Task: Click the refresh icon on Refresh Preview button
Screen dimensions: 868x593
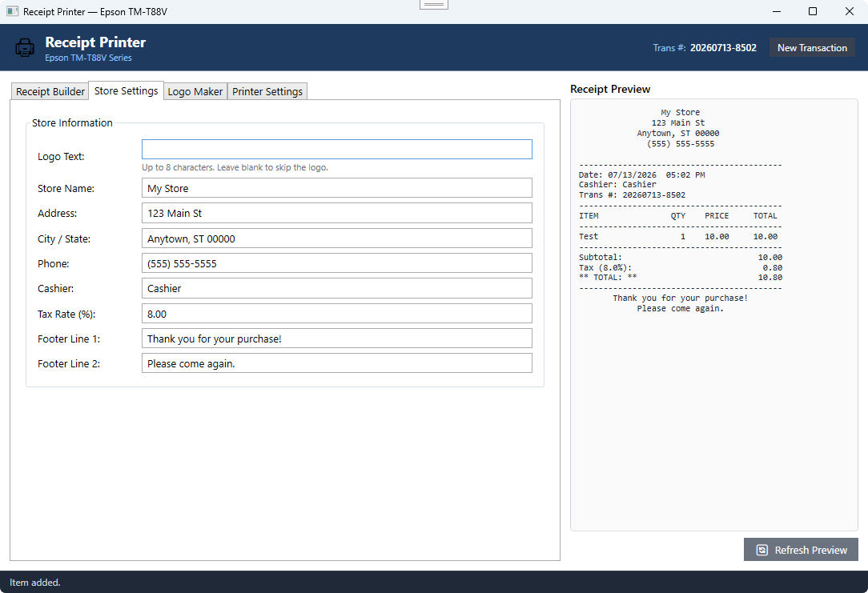Action: (x=762, y=550)
